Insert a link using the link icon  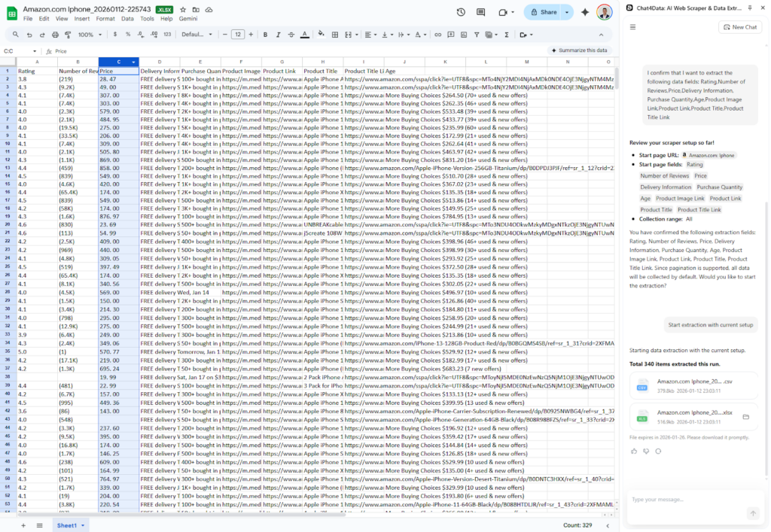(x=438, y=35)
